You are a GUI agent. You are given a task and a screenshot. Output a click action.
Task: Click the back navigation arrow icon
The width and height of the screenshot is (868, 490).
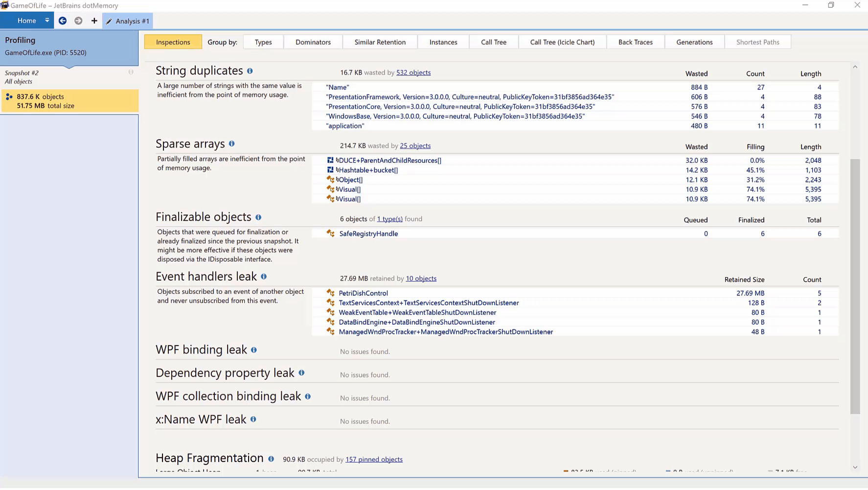(x=63, y=21)
